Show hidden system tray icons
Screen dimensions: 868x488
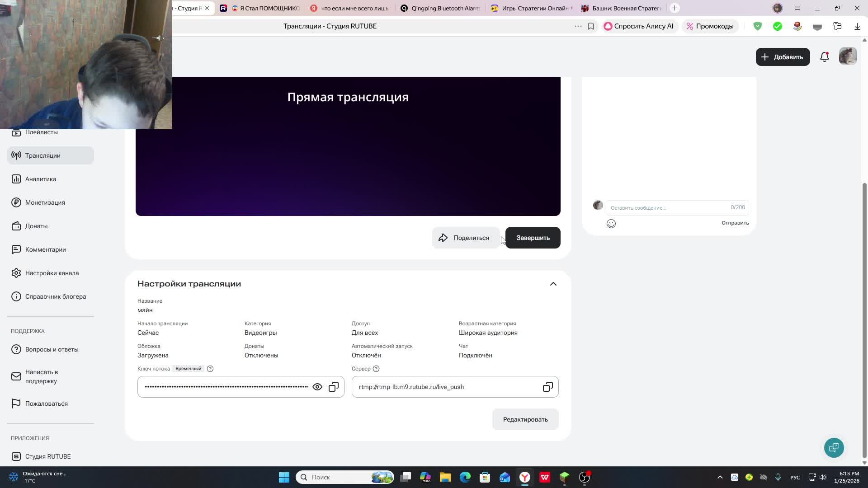click(720, 477)
